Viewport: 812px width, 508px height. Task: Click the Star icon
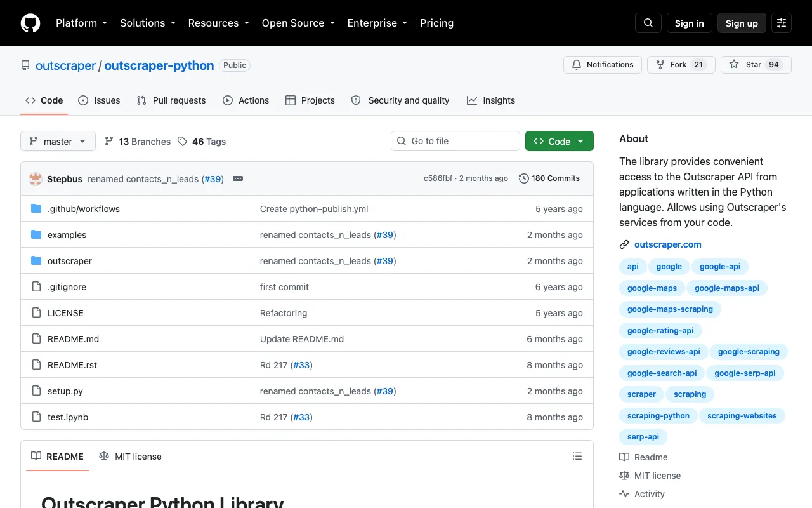coord(734,65)
